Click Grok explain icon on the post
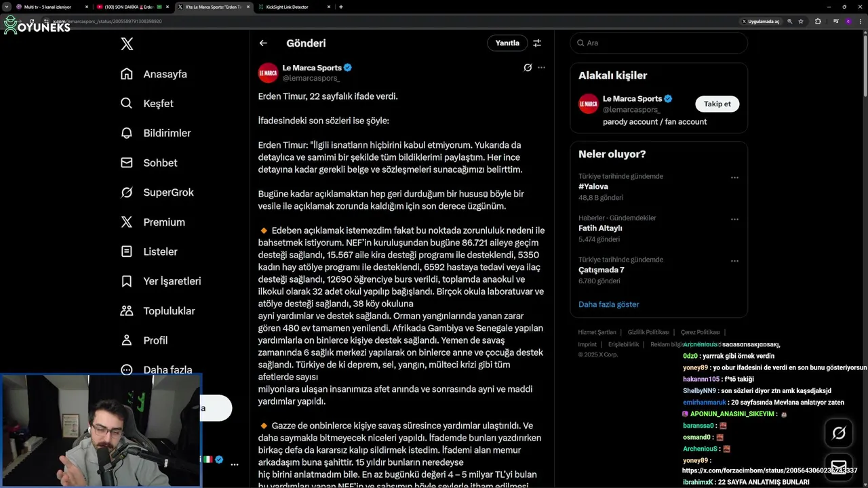The width and height of the screenshot is (868, 488). [x=528, y=68]
